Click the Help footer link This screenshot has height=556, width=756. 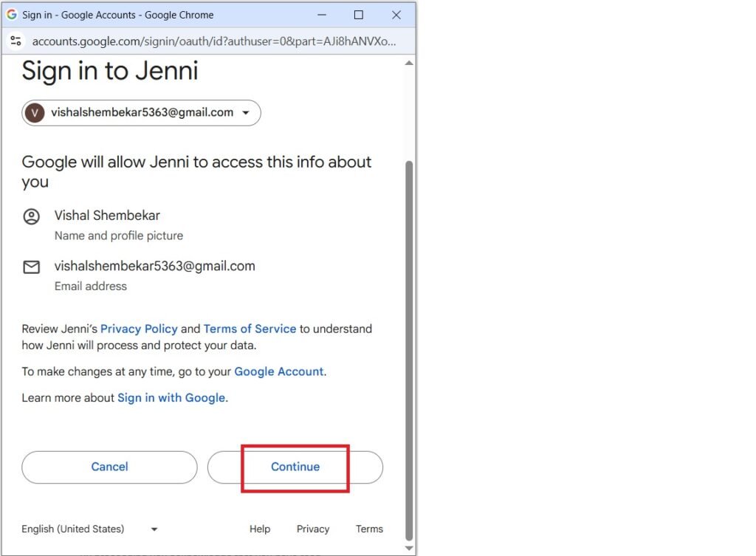point(259,529)
